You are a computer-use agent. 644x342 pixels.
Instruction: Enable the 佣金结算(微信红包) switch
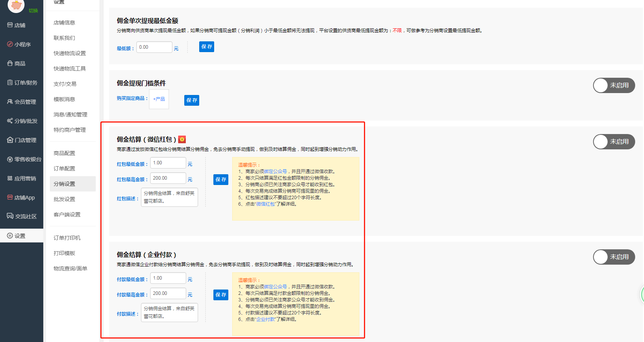click(614, 142)
